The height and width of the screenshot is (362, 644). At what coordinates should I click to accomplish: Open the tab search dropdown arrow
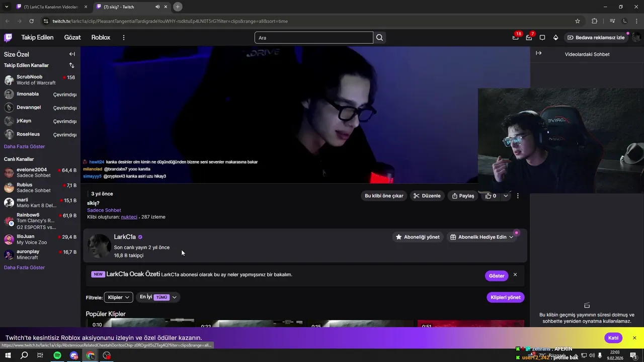[7, 7]
